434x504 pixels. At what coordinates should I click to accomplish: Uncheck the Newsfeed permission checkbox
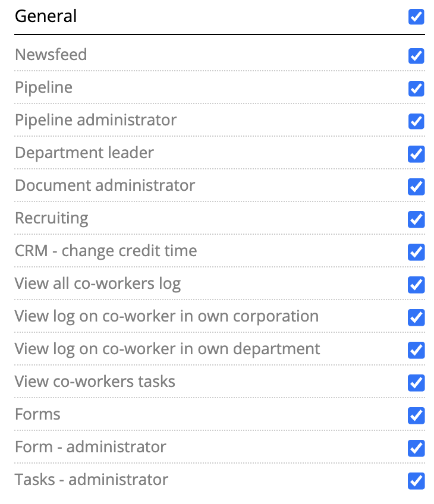click(416, 56)
